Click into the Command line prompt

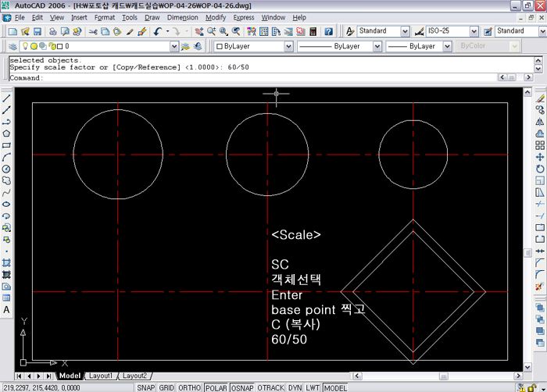click(253, 78)
